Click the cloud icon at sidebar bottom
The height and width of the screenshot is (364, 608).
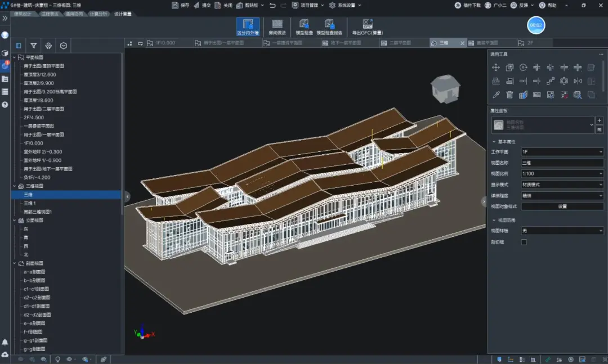[5, 354]
